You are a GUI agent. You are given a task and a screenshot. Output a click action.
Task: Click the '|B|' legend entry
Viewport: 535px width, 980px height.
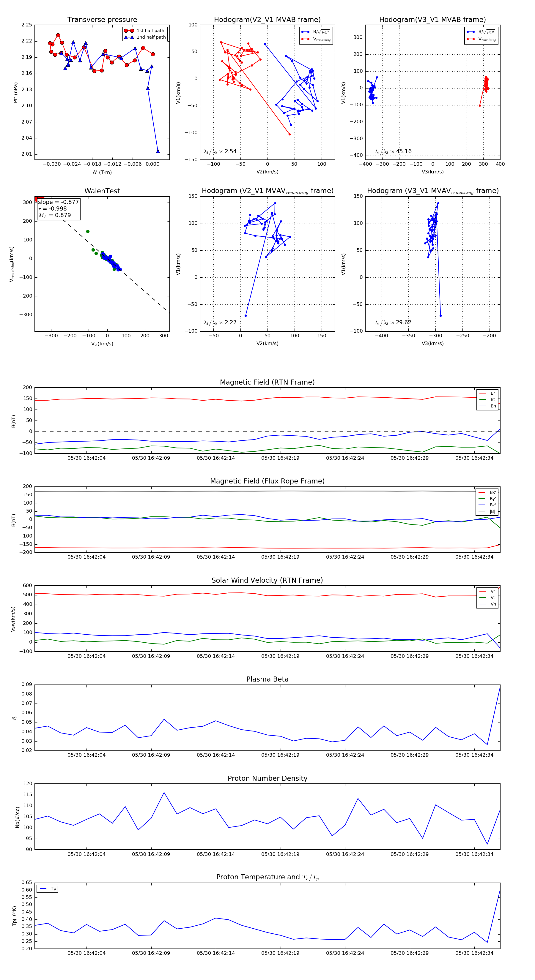(x=487, y=511)
